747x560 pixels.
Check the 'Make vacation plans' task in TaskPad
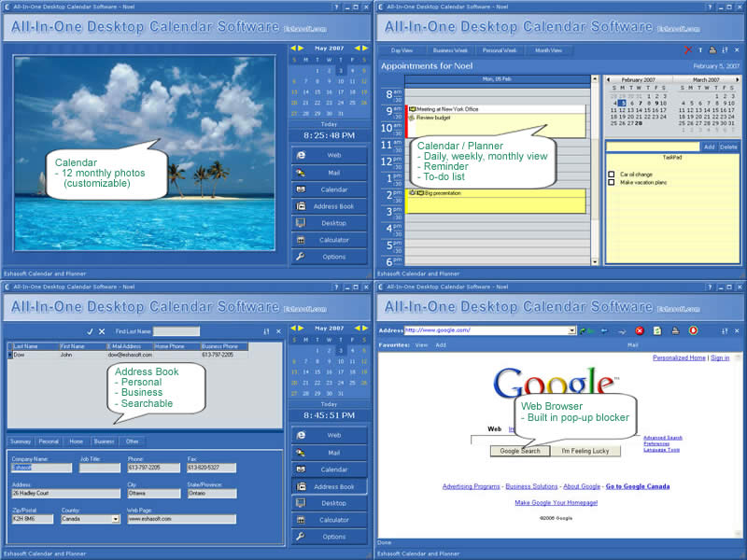[x=611, y=183]
